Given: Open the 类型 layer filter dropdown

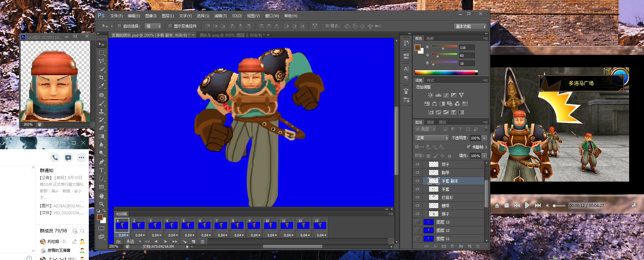Looking at the screenshot, I should (x=425, y=129).
